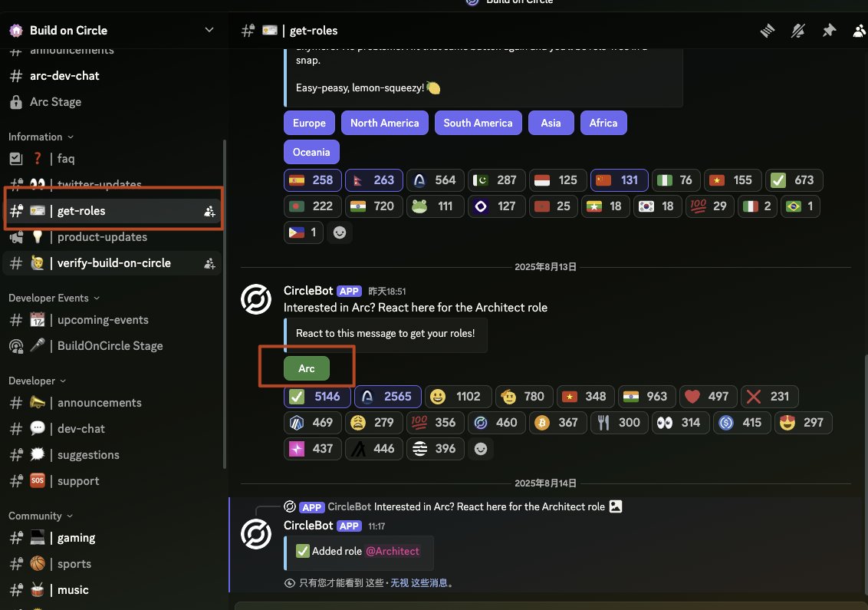The height and width of the screenshot is (610, 868).
Task: Show member list icon in header
Action: coord(859,31)
